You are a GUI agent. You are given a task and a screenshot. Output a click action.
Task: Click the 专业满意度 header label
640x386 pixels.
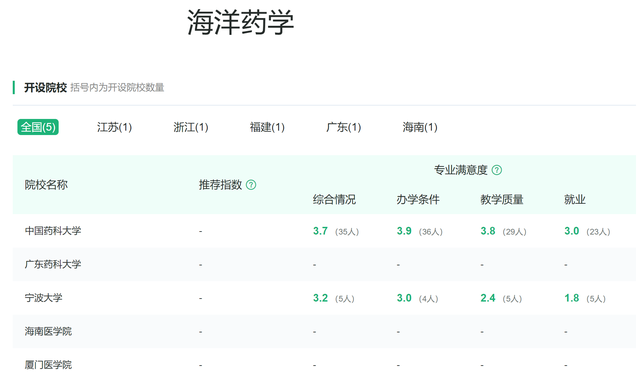[x=461, y=170]
